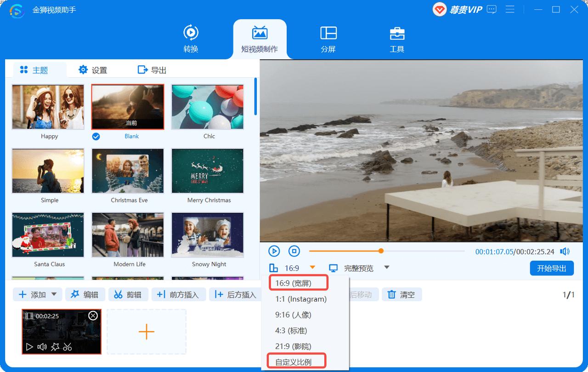Select 9:16 (人像) from the ratio menu

(294, 315)
